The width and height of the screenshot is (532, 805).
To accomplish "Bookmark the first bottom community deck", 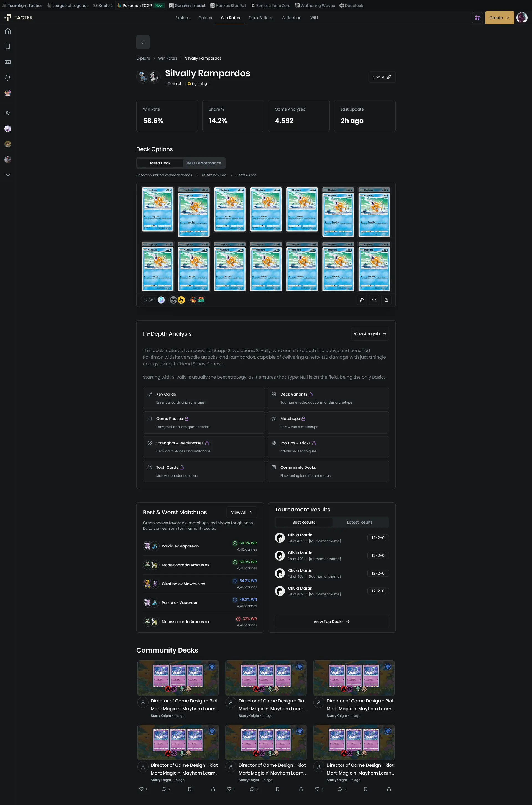I will (190, 789).
